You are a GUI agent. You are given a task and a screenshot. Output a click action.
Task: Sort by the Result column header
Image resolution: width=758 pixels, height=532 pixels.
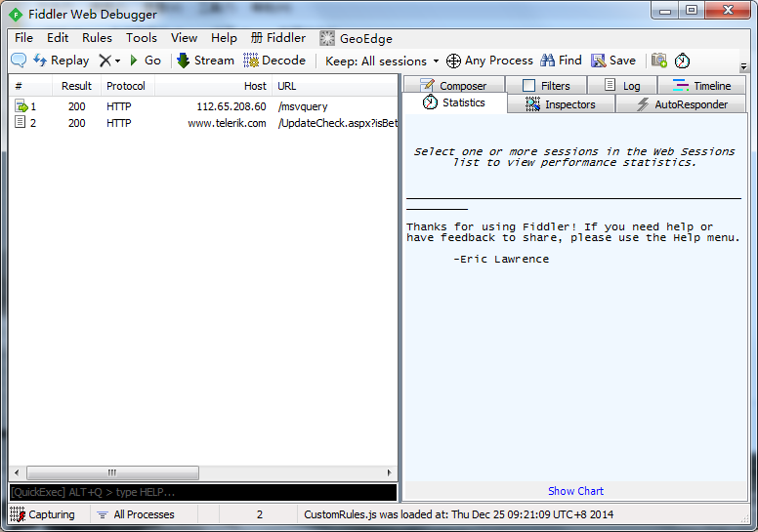(x=76, y=86)
